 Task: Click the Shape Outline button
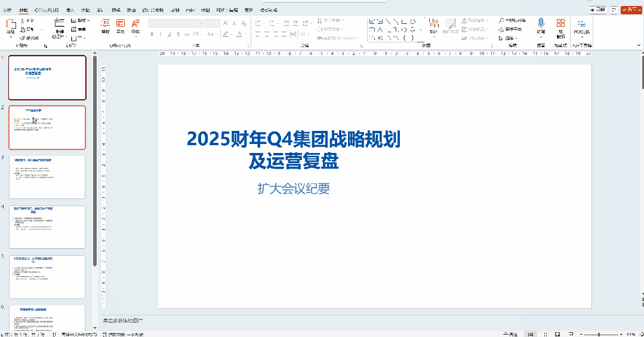(x=475, y=30)
